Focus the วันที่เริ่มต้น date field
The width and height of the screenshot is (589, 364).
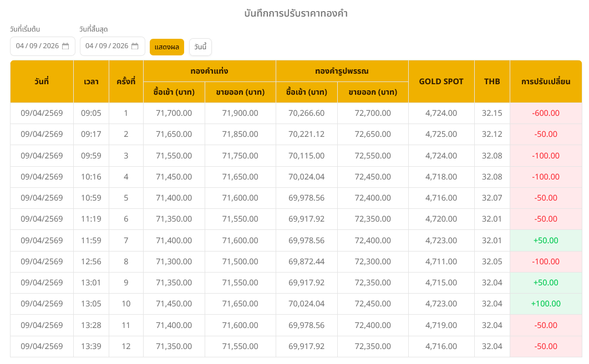tap(37, 47)
